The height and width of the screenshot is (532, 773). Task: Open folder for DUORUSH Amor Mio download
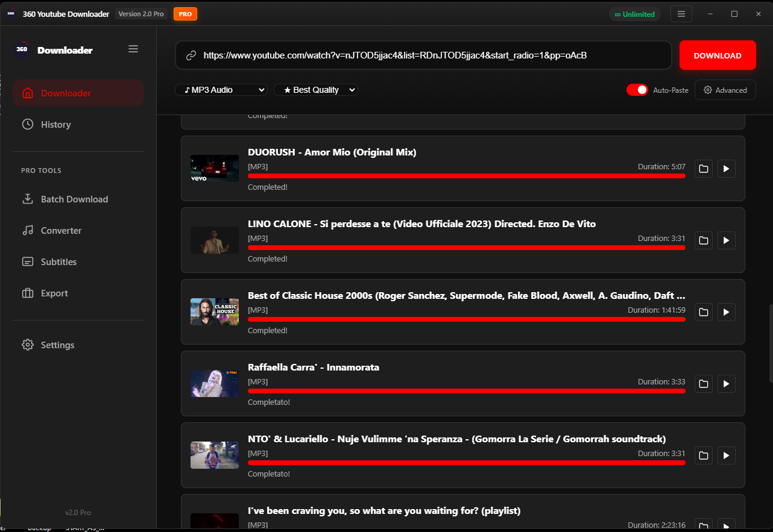tap(703, 169)
